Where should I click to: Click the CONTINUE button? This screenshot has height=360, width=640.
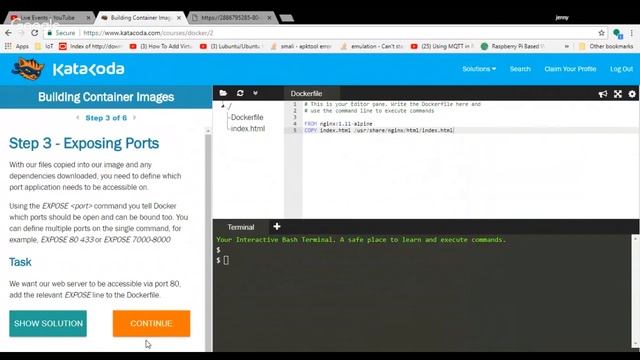151,324
